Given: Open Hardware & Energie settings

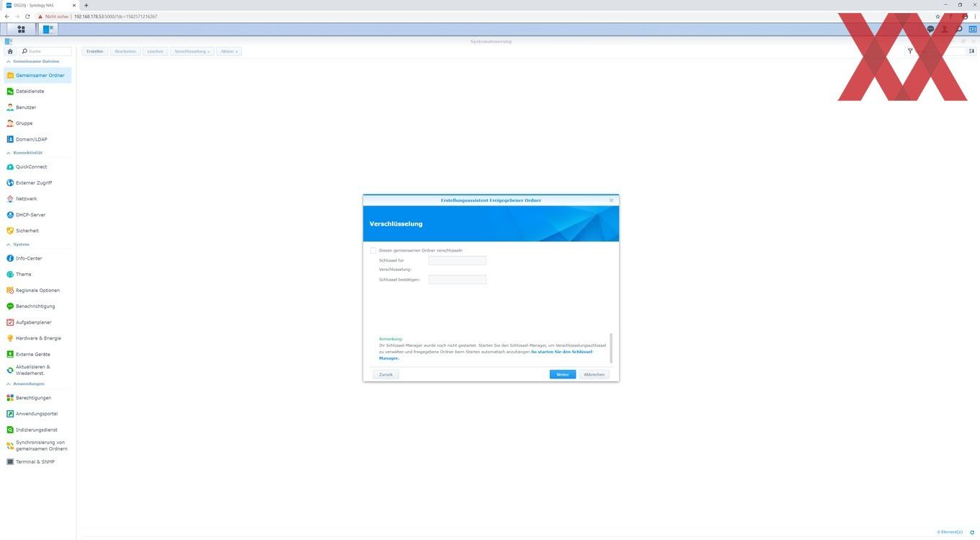Looking at the screenshot, I should 38,338.
